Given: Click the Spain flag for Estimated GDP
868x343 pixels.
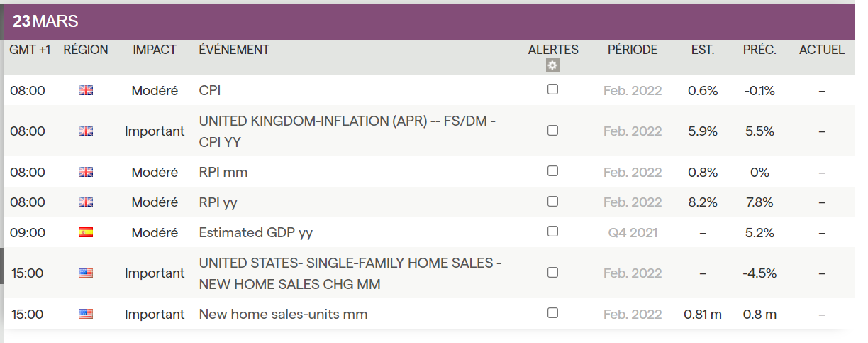Looking at the screenshot, I should pos(86,232).
